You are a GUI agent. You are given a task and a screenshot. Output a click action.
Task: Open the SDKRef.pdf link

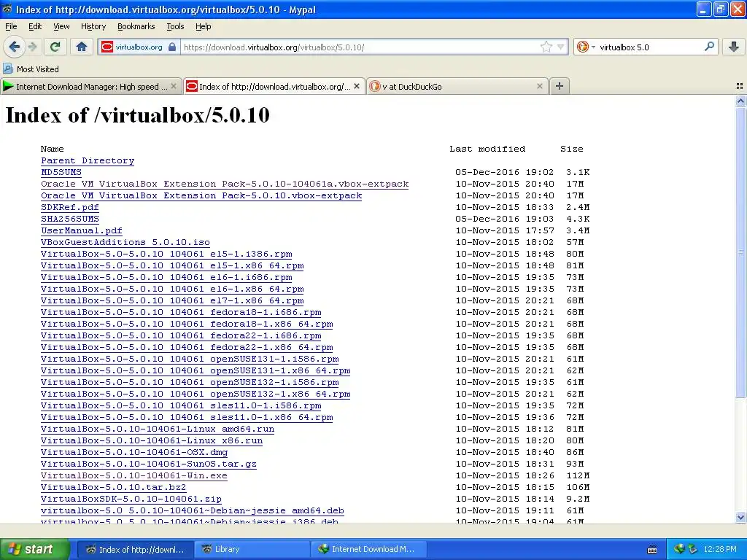(69, 207)
